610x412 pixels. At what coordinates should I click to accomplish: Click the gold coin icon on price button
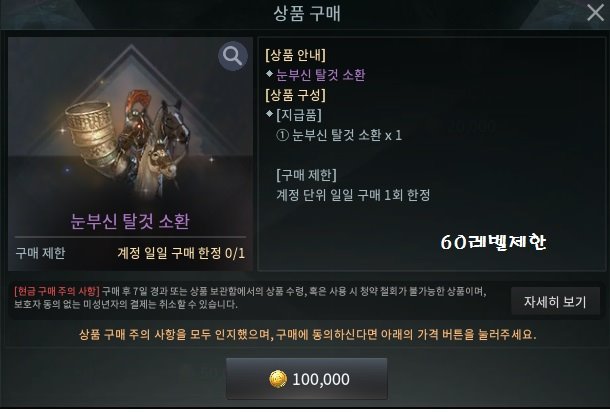tap(278, 379)
